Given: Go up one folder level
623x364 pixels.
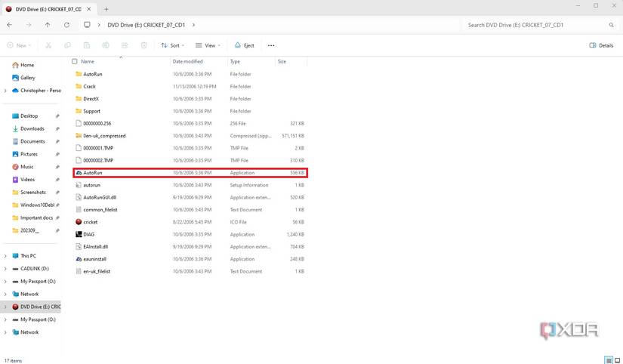Looking at the screenshot, I should point(48,25).
